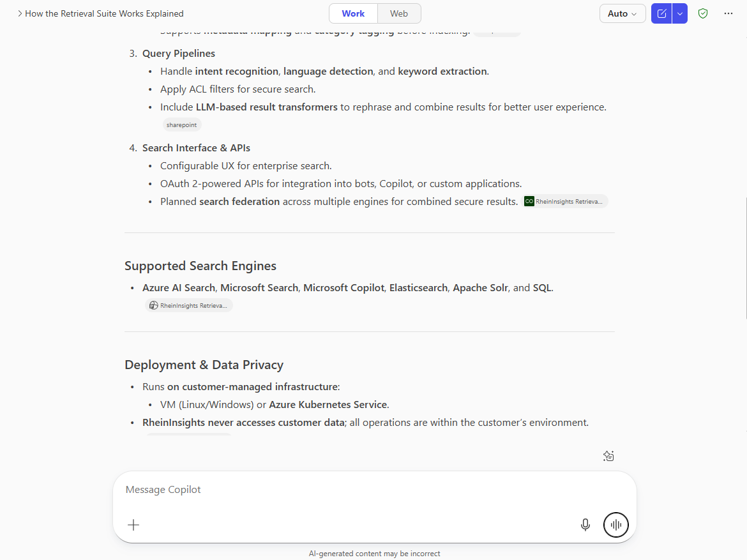Open the plus attachment menu in the composer
This screenshot has width=747, height=560.
click(133, 524)
